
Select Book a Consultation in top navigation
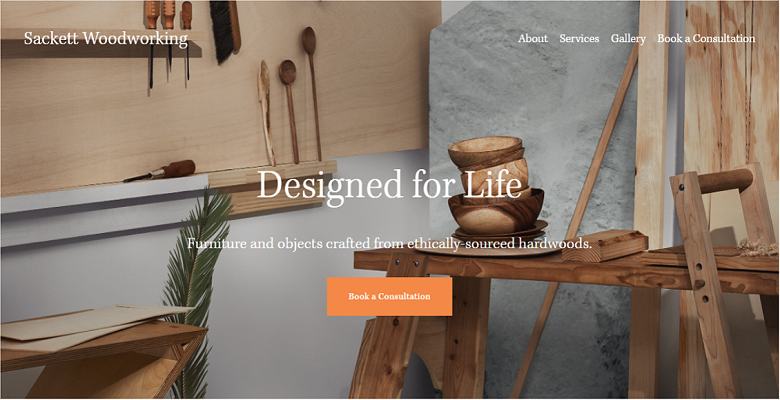coord(706,38)
